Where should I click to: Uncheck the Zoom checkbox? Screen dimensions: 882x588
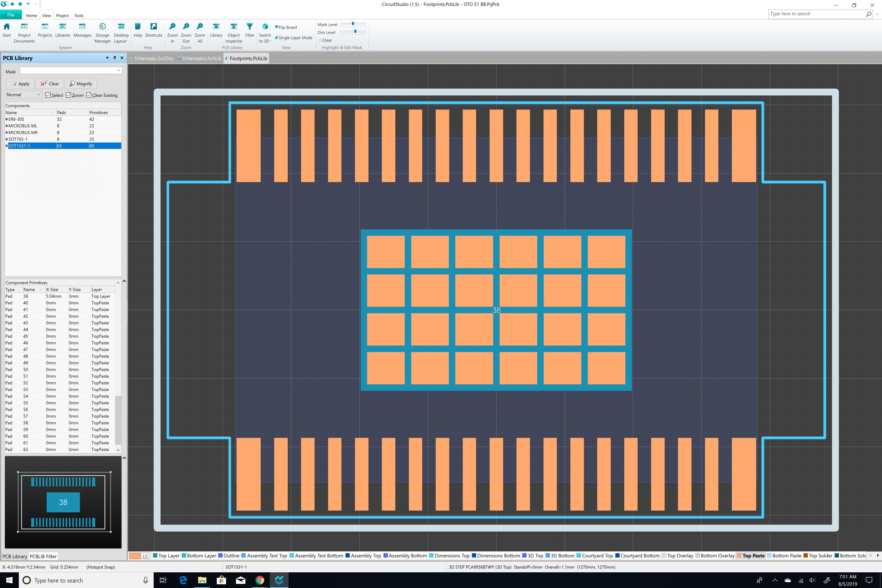[x=68, y=95]
